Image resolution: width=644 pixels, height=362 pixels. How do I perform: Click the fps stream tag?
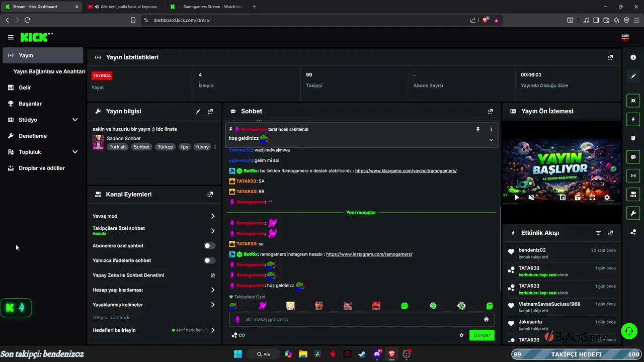pyautogui.click(x=184, y=147)
